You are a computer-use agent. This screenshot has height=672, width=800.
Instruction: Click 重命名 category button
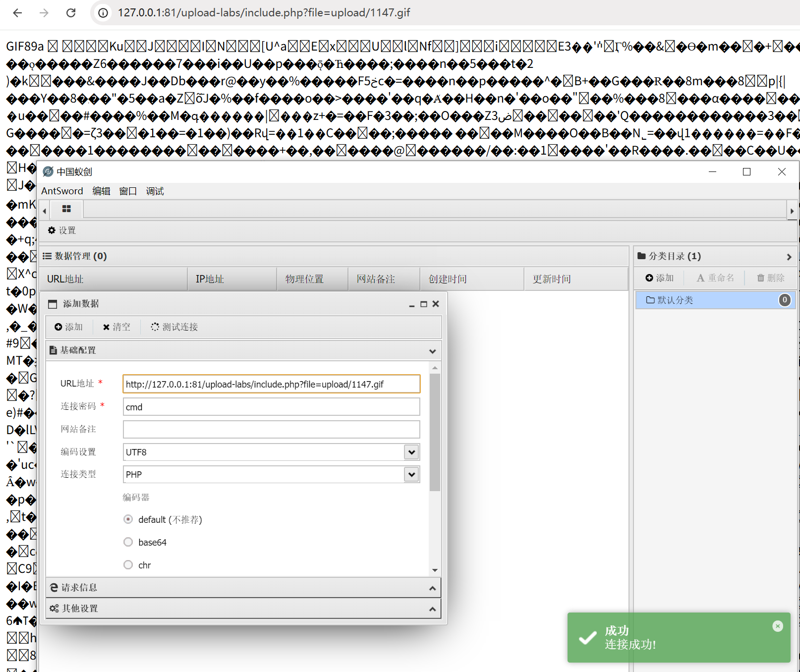point(715,278)
